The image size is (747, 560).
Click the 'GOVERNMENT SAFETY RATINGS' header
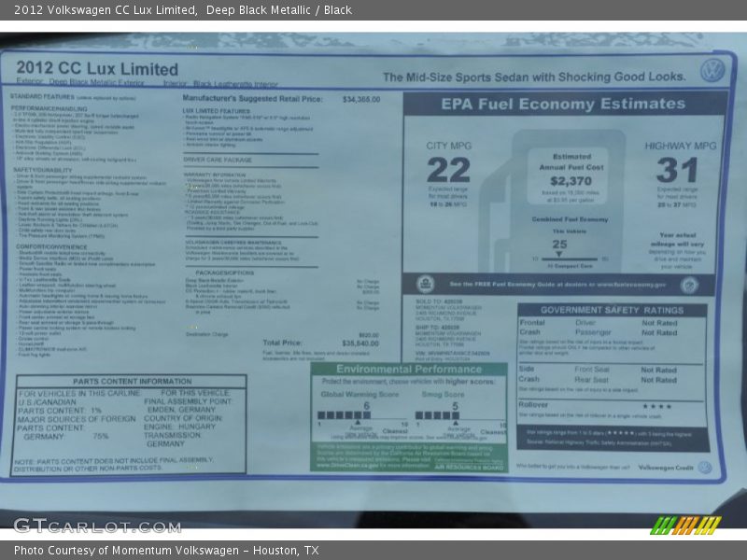click(612, 311)
